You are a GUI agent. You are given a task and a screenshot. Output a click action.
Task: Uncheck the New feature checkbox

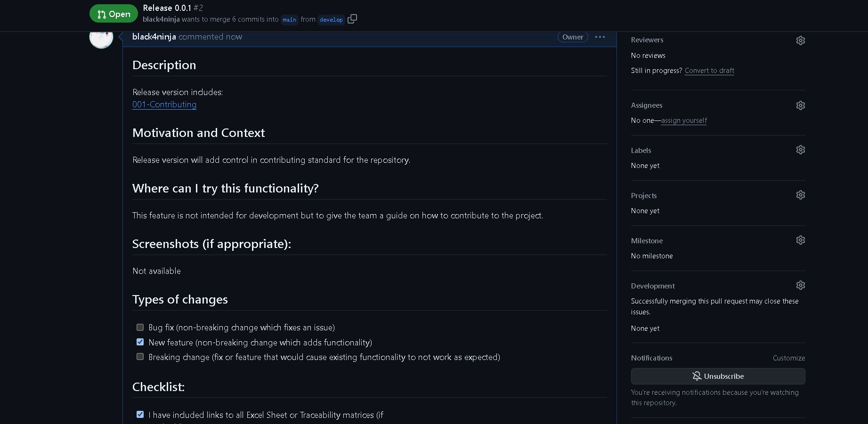pos(140,342)
